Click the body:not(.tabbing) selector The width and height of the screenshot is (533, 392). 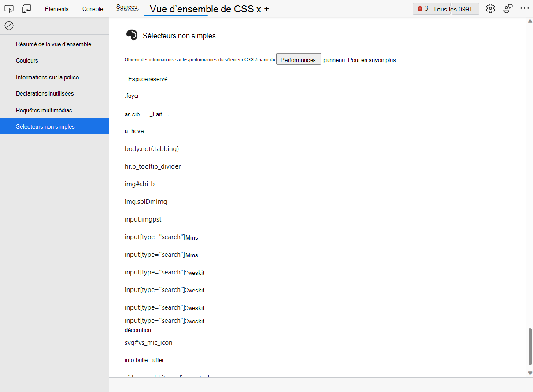152,149
